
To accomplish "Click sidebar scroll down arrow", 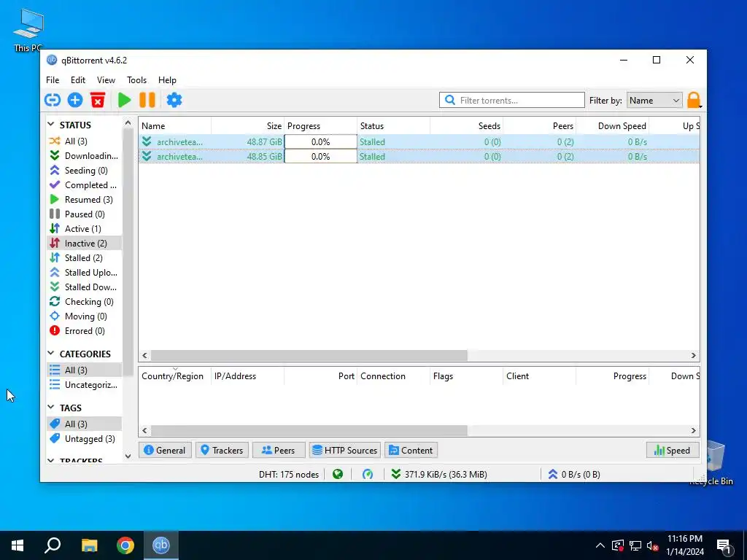I will (x=128, y=456).
